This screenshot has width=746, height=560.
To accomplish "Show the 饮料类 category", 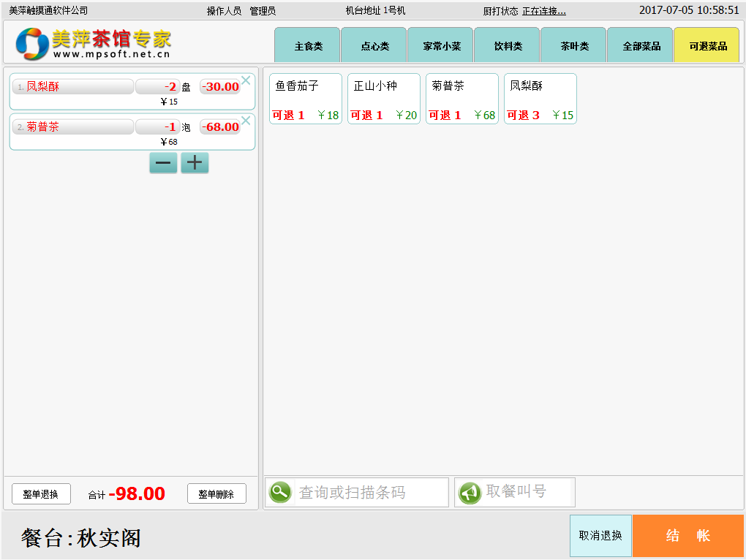I will 508,46.
